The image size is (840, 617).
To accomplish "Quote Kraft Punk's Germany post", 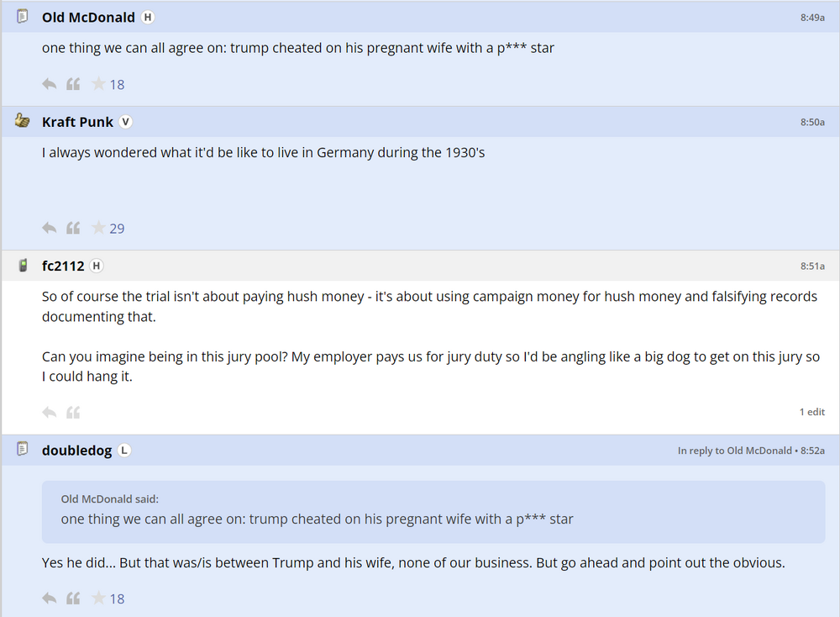I will point(73,228).
